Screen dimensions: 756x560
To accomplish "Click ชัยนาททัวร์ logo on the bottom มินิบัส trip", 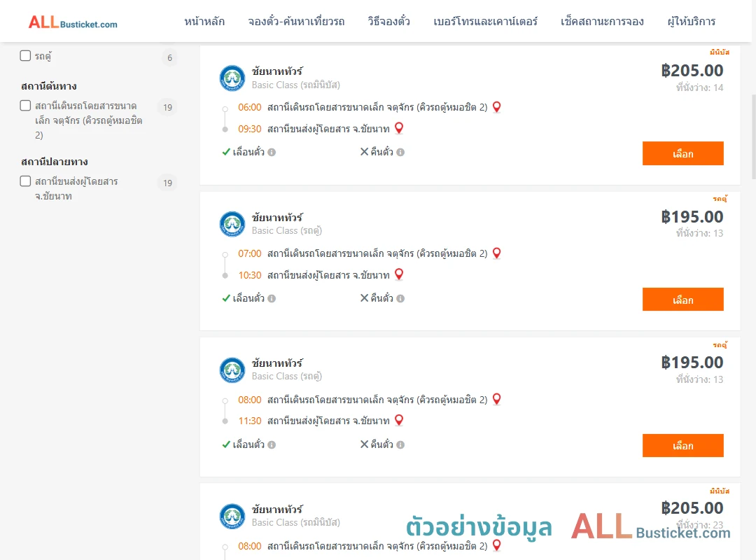I will click(232, 516).
